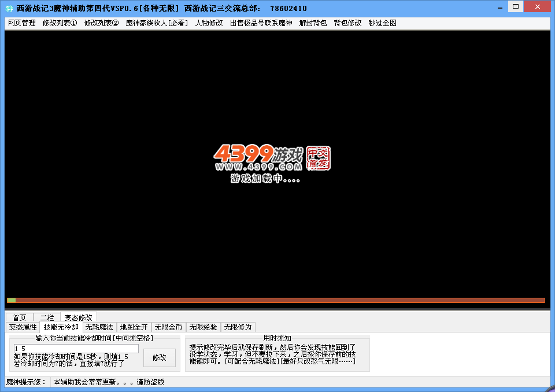Click the 魔神提示您 status label

[26, 382]
